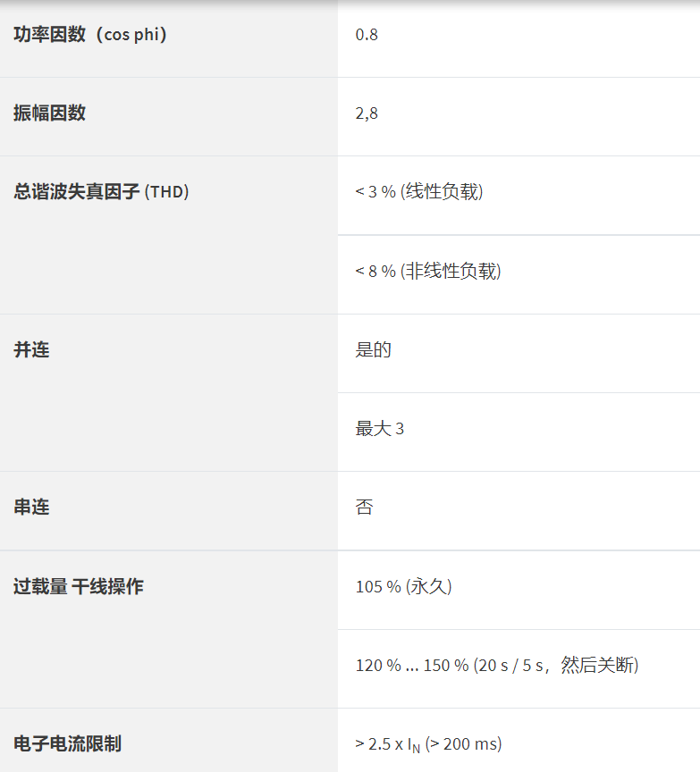Click the 最大 3 cell
The height and width of the screenshot is (772, 700).
coord(380,429)
